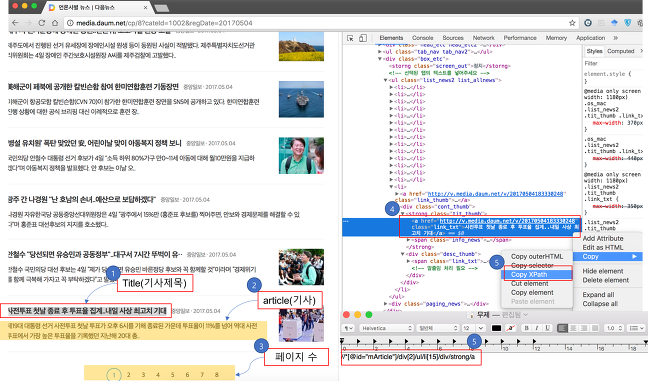Click the round dark extension icon after the star
648x381 pixels.
point(588,23)
